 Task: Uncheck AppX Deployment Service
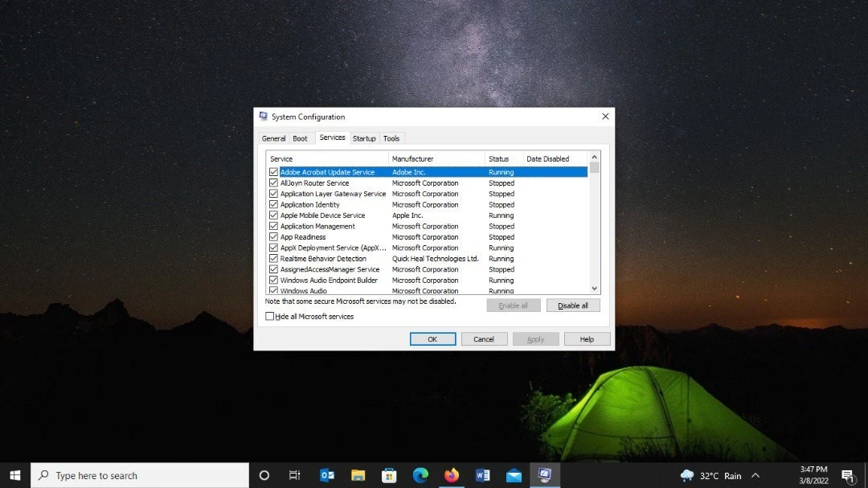click(x=273, y=248)
